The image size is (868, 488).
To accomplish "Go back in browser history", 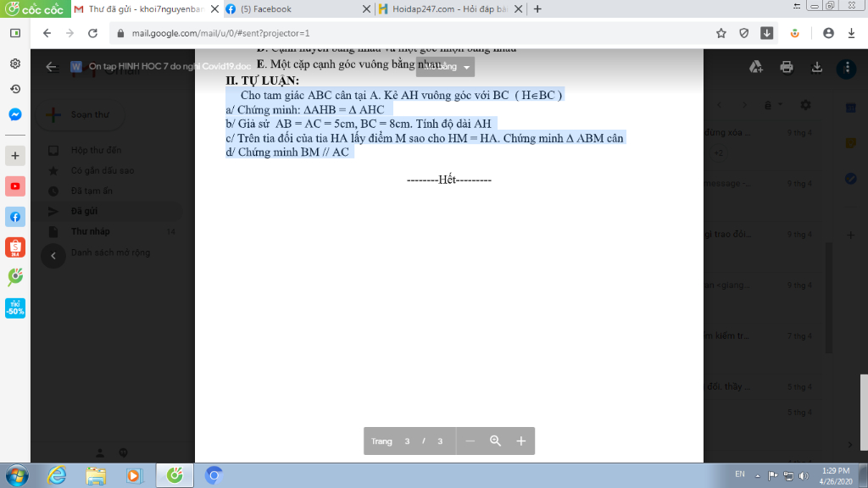I will coord(47,33).
